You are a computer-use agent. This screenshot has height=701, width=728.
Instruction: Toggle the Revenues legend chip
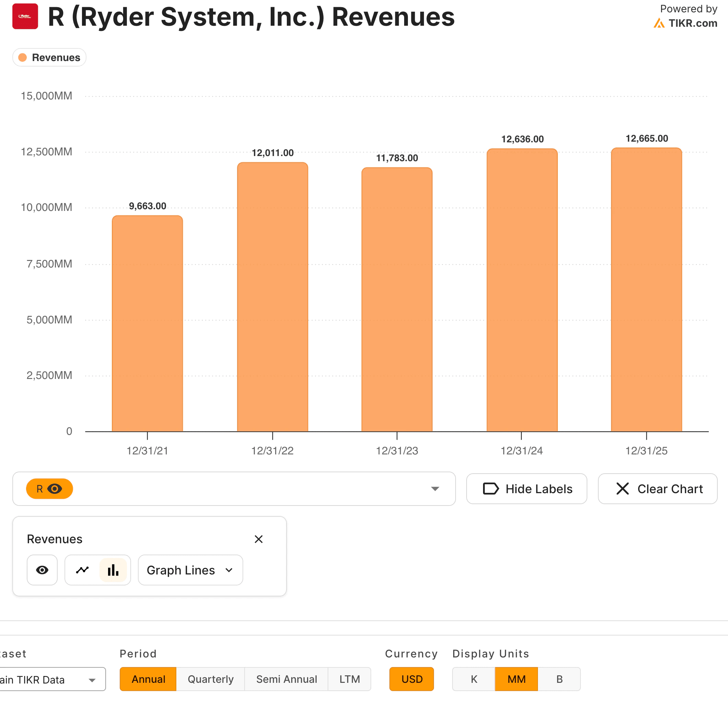tap(49, 58)
